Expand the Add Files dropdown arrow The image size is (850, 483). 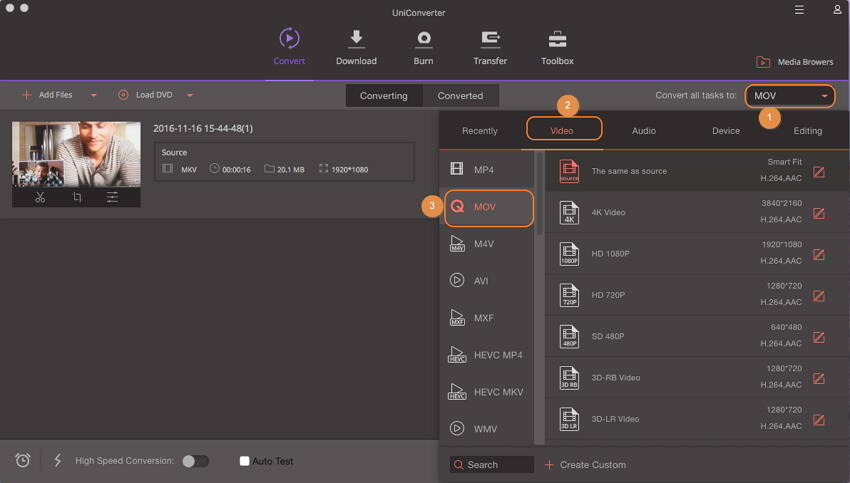point(93,95)
